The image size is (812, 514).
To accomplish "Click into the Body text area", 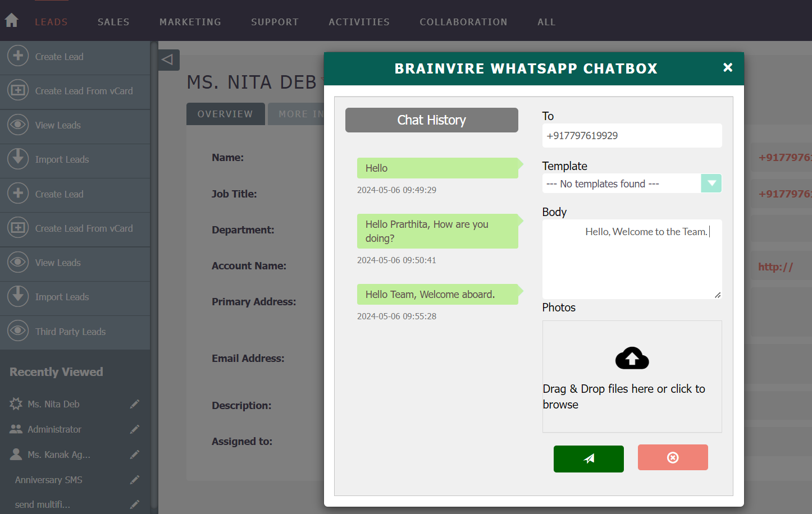I will pos(632,259).
